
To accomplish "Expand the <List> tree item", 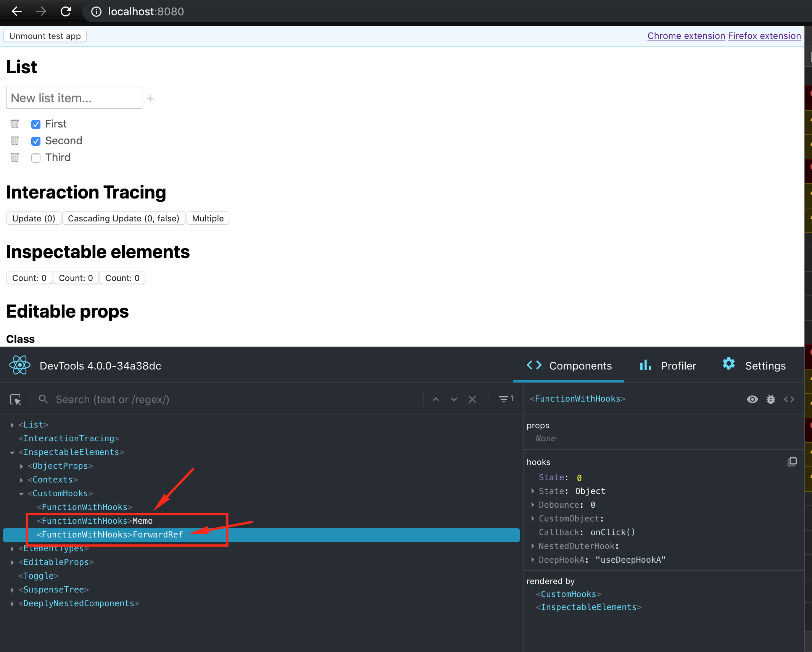I will (x=11, y=424).
